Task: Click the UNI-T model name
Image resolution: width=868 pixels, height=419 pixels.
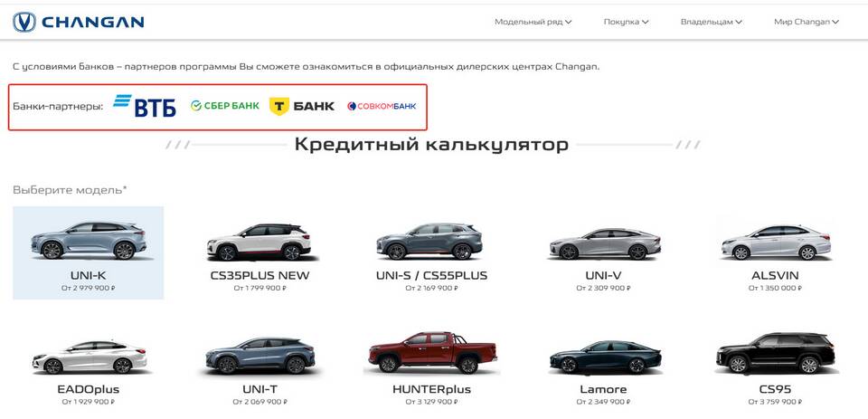Action: coord(259,389)
